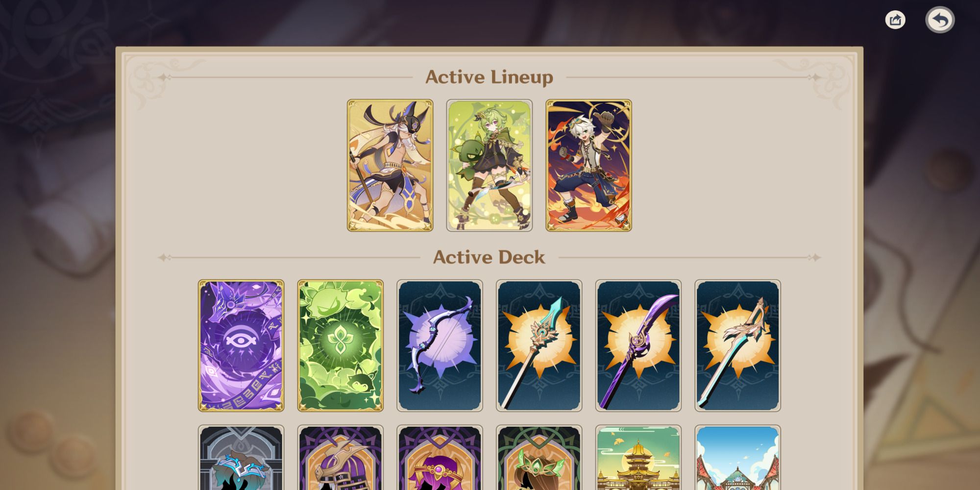
Task: Click the share deck icon
Action: click(x=895, y=20)
